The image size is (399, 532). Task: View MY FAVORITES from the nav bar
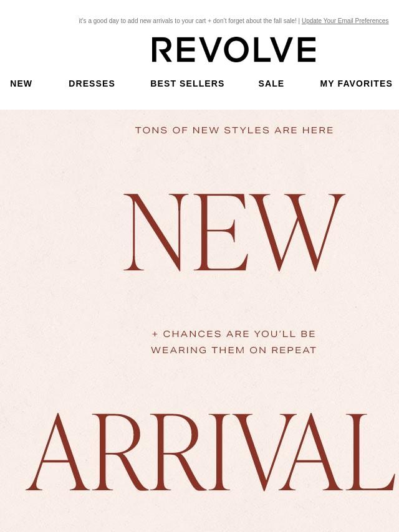click(x=356, y=83)
